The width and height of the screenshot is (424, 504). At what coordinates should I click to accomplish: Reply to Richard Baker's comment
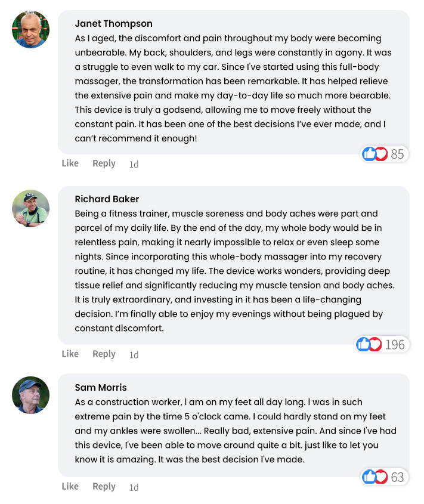[104, 354]
